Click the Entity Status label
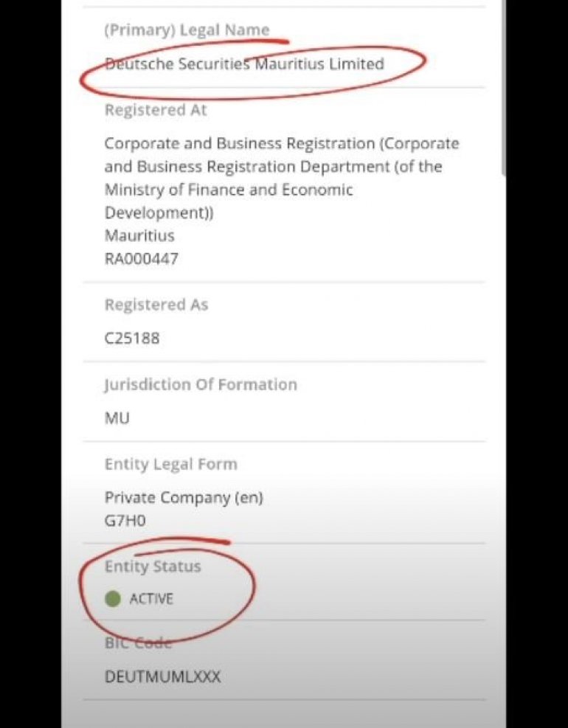Screen dimensions: 568x728 pyautogui.click(x=153, y=566)
